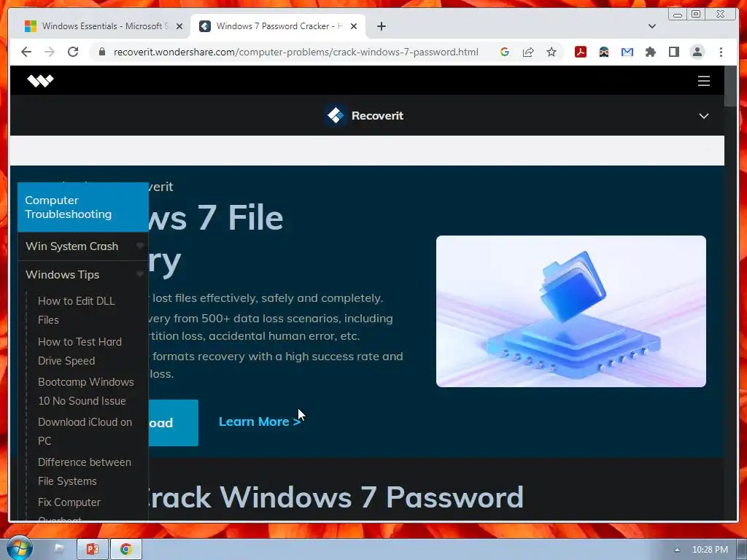Click the 10:28 PM taskbar clock

pos(710,550)
